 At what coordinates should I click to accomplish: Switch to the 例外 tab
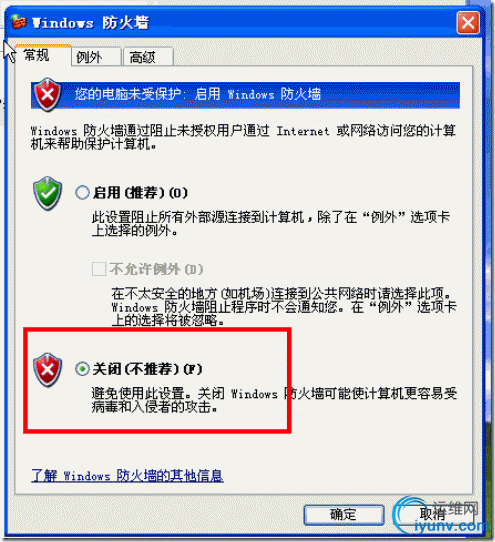96,57
